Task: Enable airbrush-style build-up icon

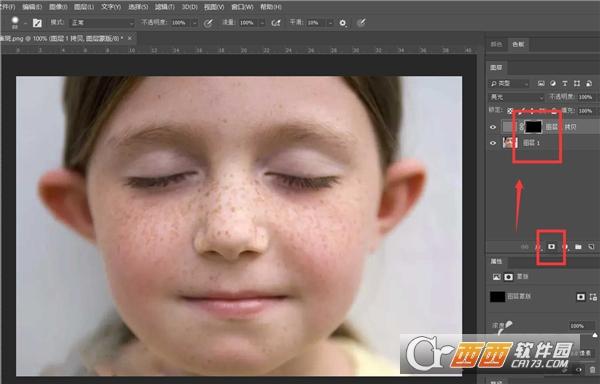Action: point(276,23)
